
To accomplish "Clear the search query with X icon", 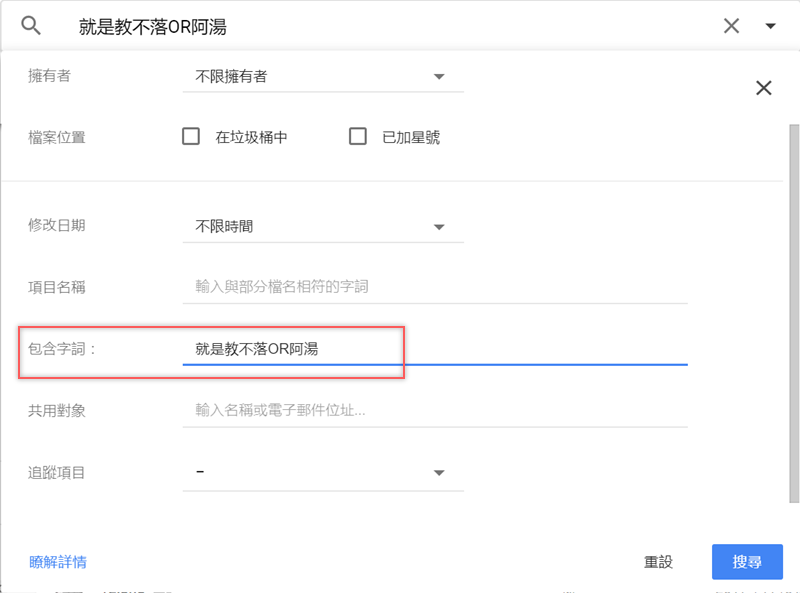I will (731, 26).
